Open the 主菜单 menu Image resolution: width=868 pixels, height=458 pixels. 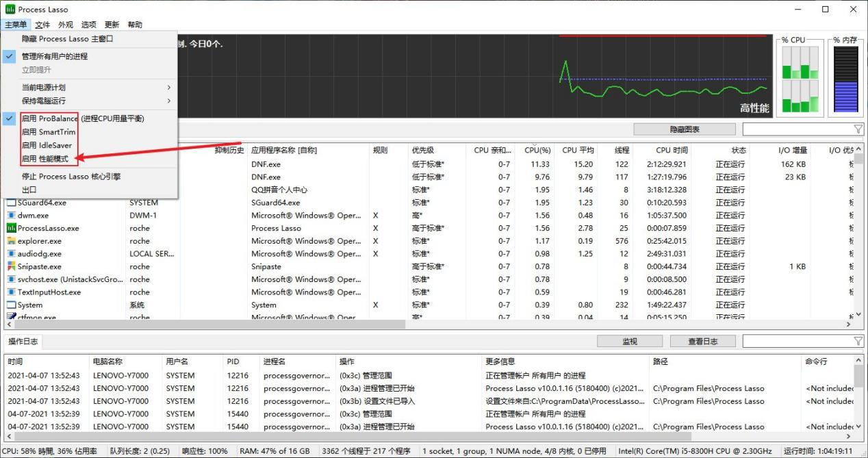(x=15, y=25)
